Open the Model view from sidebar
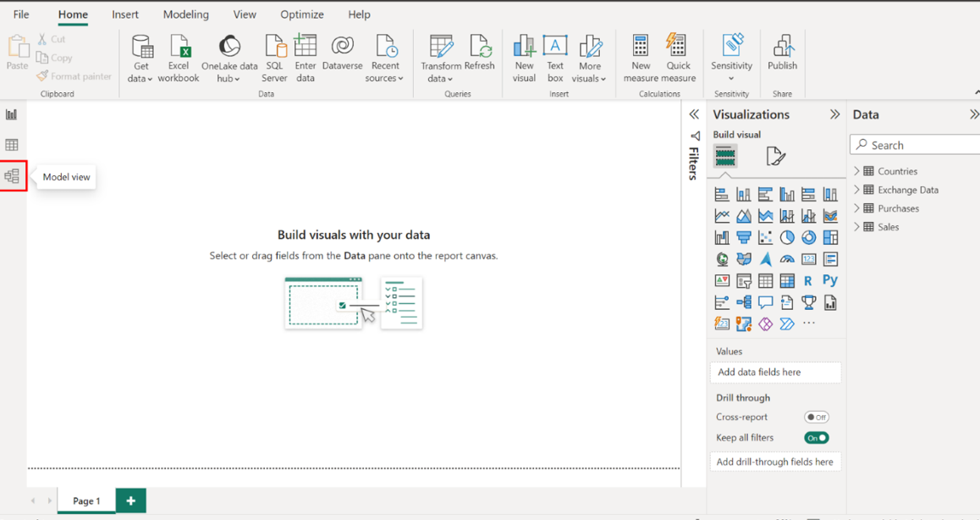The width and height of the screenshot is (980, 520). [x=12, y=176]
